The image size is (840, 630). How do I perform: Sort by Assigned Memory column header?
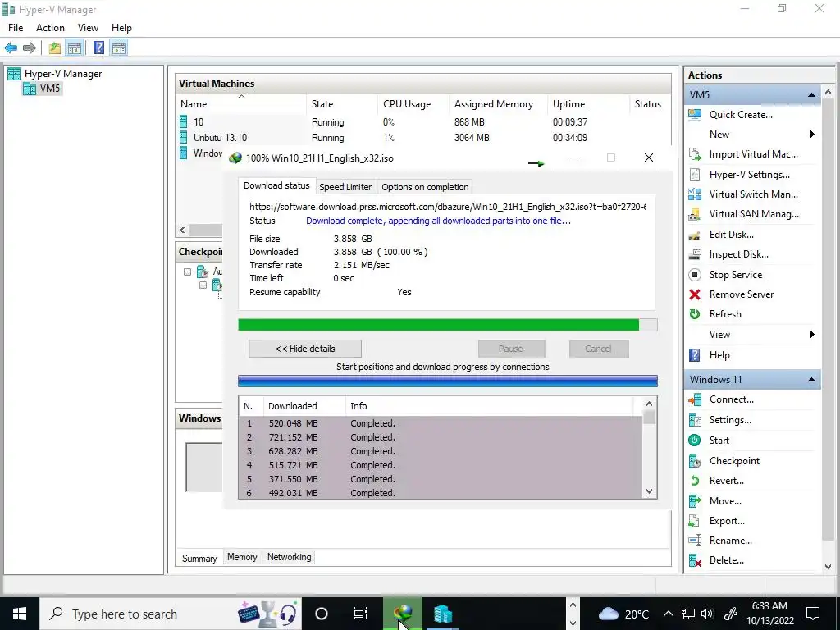pos(493,104)
